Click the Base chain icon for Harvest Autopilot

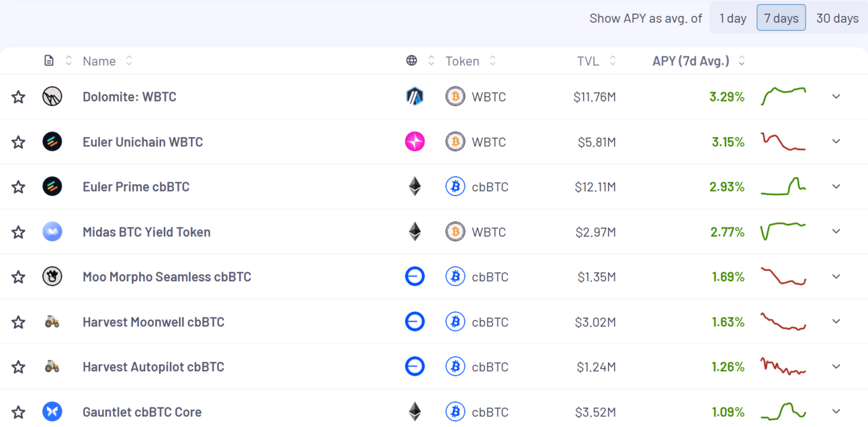pyautogui.click(x=415, y=367)
